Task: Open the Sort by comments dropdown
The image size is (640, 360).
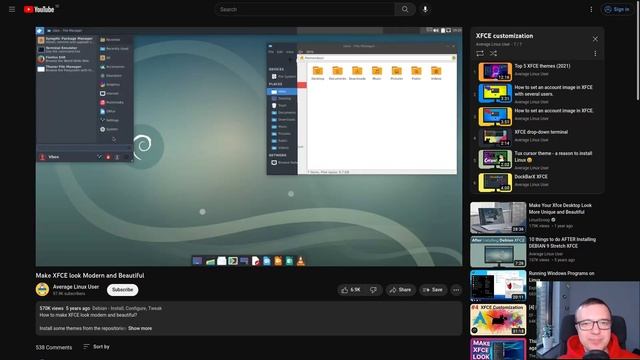Action: coord(96,347)
